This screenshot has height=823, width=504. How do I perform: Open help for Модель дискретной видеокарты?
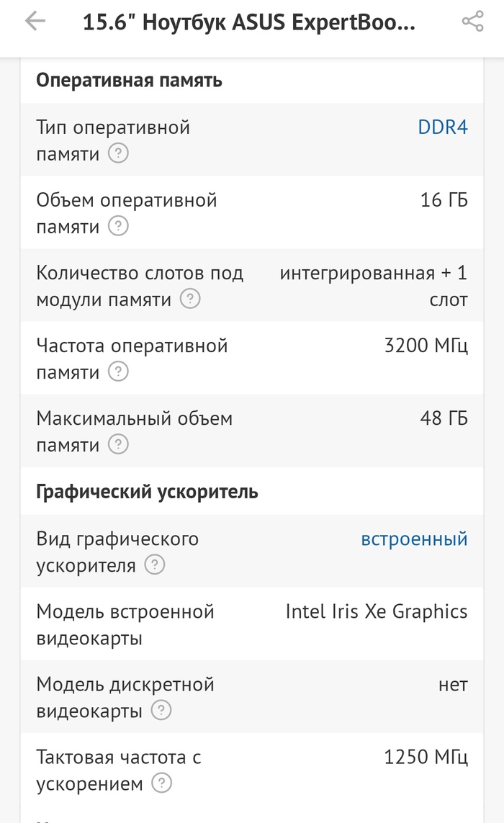coord(161,711)
